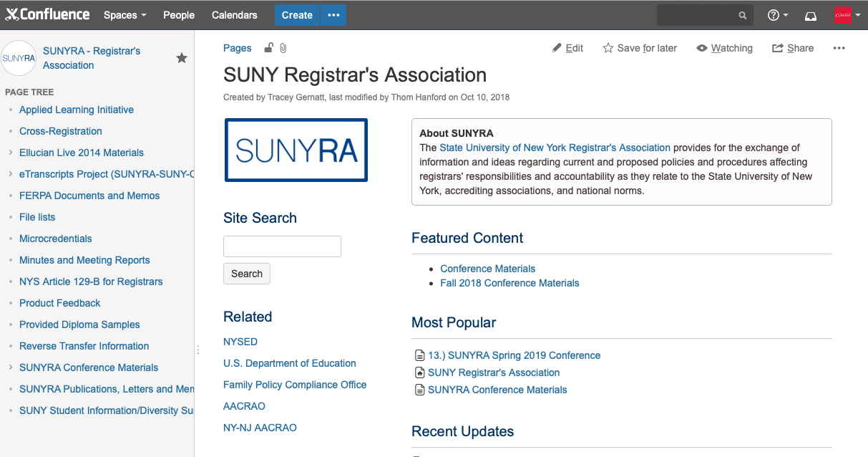The width and height of the screenshot is (868, 457).
Task: Click the attachments paperclip icon
Action: 283,48
